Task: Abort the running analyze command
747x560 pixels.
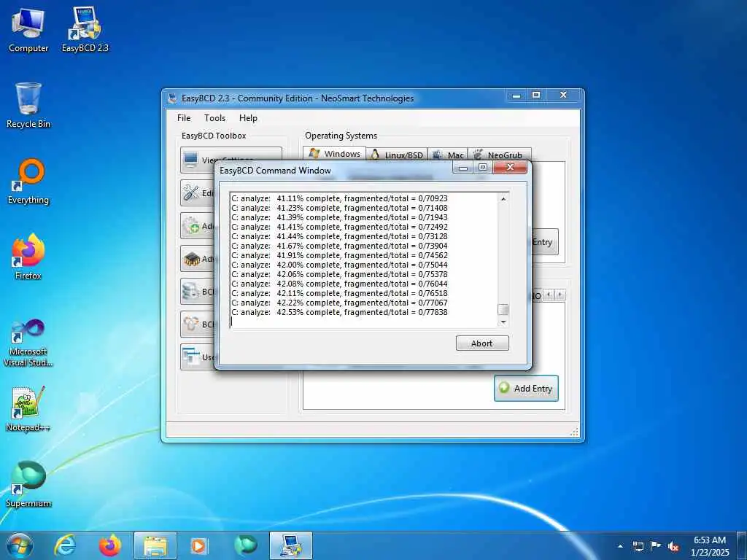Action: [482, 343]
